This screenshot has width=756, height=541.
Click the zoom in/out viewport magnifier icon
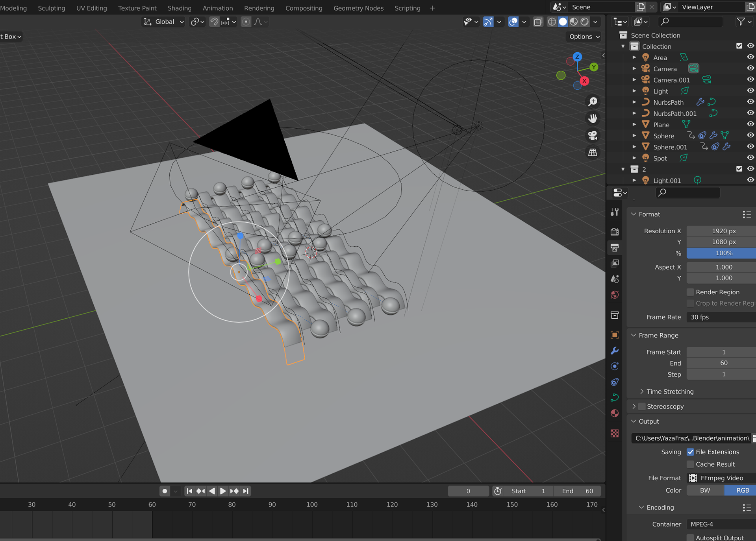(593, 102)
